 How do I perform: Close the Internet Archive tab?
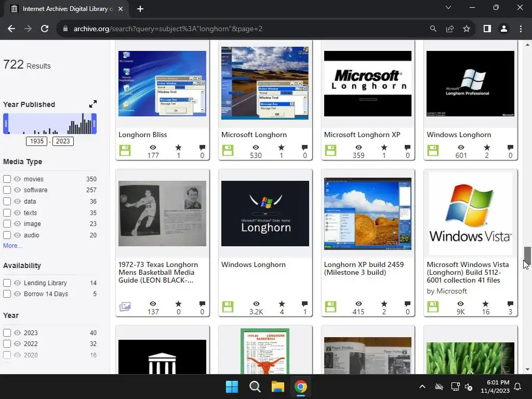click(121, 9)
